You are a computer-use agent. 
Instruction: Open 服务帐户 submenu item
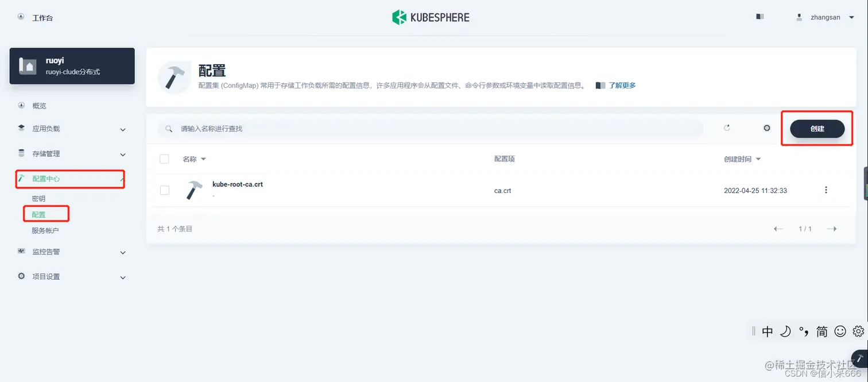click(x=45, y=231)
